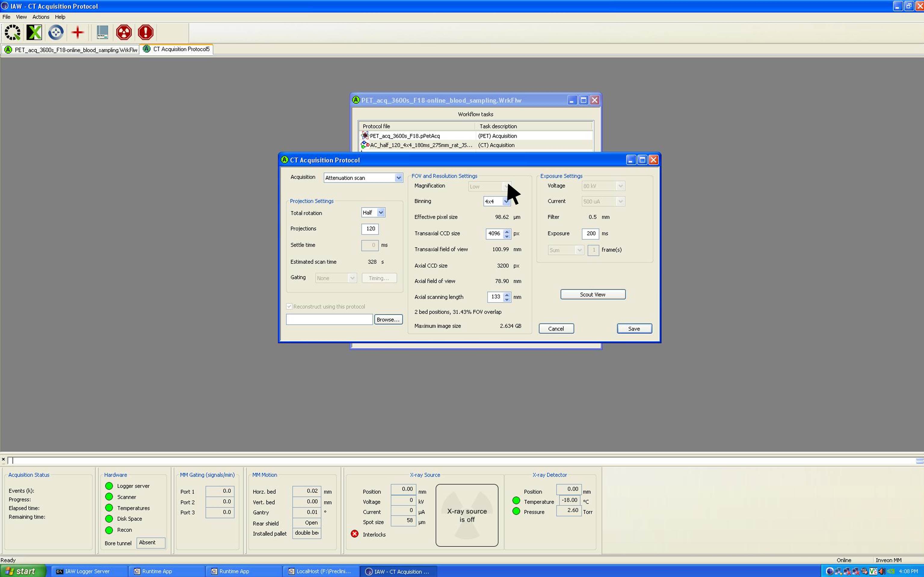Expand the Total rotation dropdown
This screenshot has width=924, height=577.
coord(381,212)
